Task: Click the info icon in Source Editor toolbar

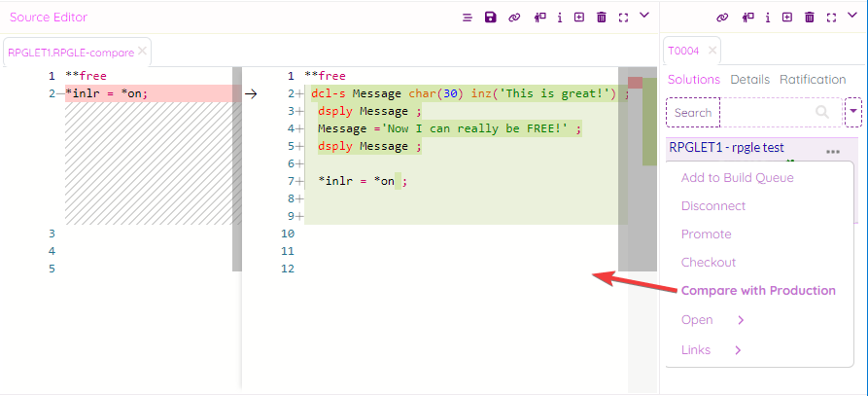Action: (560, 18)
